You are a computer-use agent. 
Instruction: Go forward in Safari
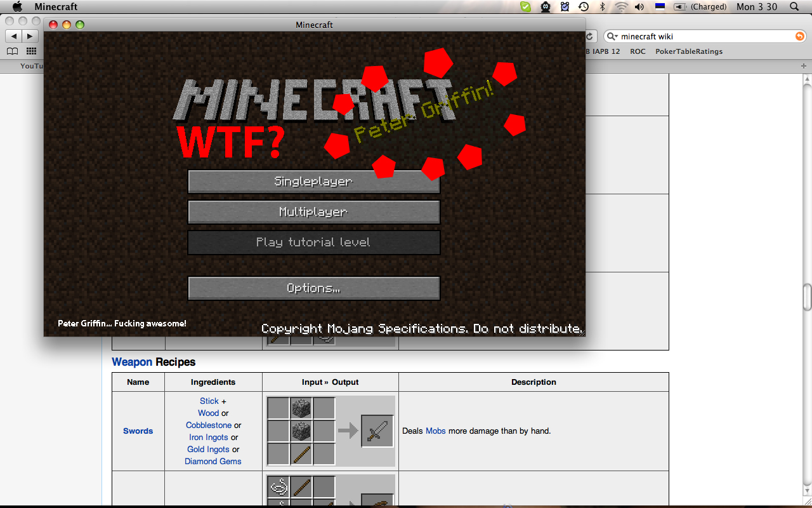coord(30,36)
